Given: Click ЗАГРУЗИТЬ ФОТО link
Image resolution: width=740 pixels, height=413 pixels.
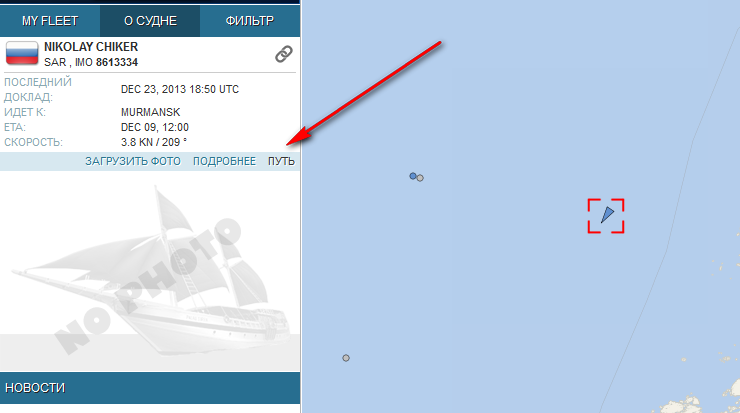Looking at the screenshot, I should point(133,161).
